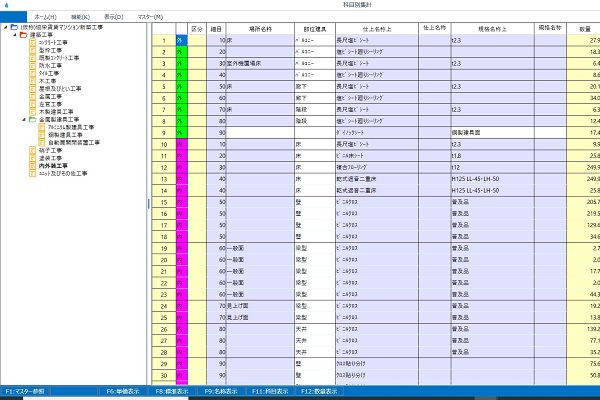Image resolution: width=600 pixels, height=400 pixels.
Task: Click the 区分 column header
Action: tap(197, 29)
